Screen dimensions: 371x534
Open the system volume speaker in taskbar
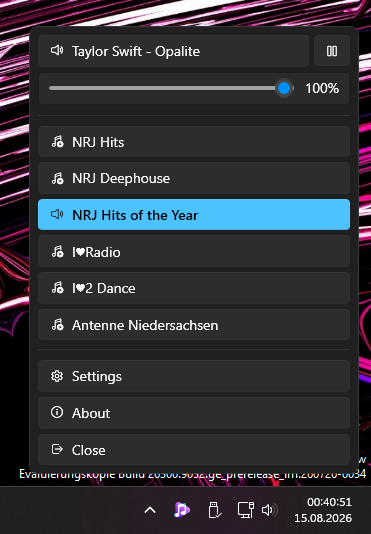[269, 510]
